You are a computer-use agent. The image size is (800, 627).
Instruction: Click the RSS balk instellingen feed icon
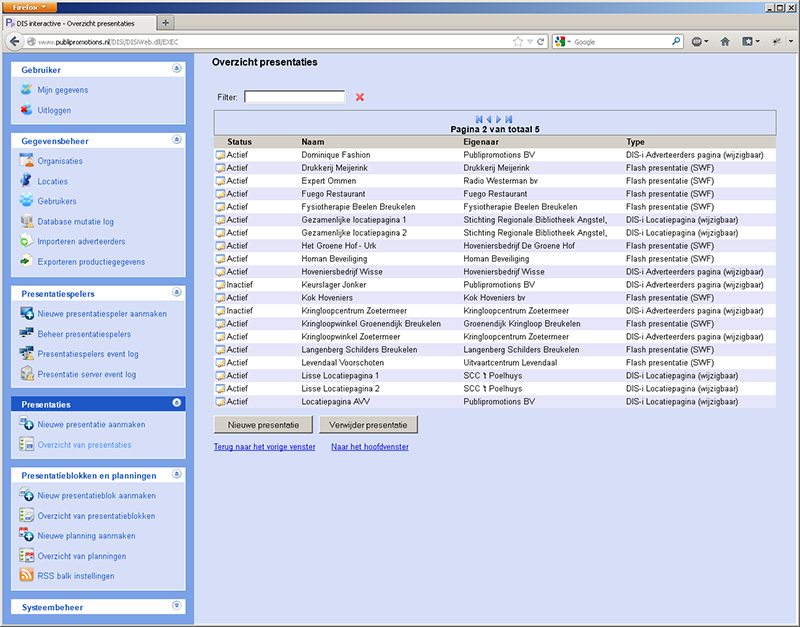coord(26,575)
